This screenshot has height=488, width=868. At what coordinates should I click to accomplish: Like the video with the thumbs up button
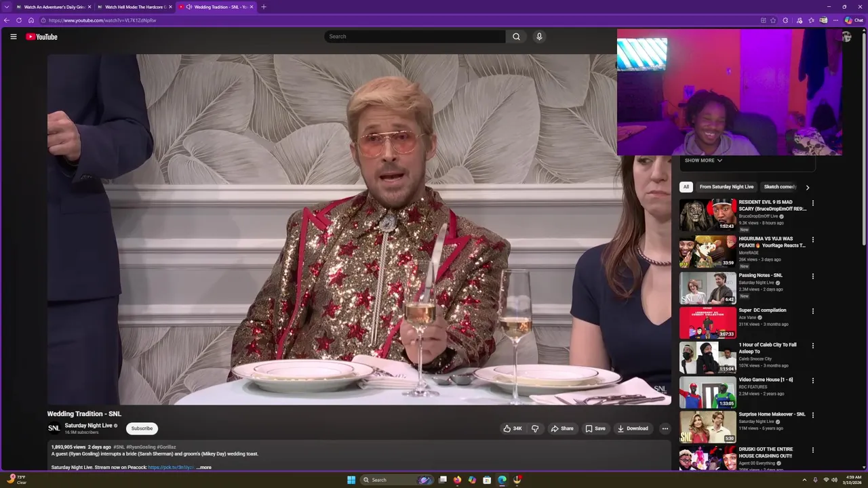pyautogui.click(x=512, y=428)
